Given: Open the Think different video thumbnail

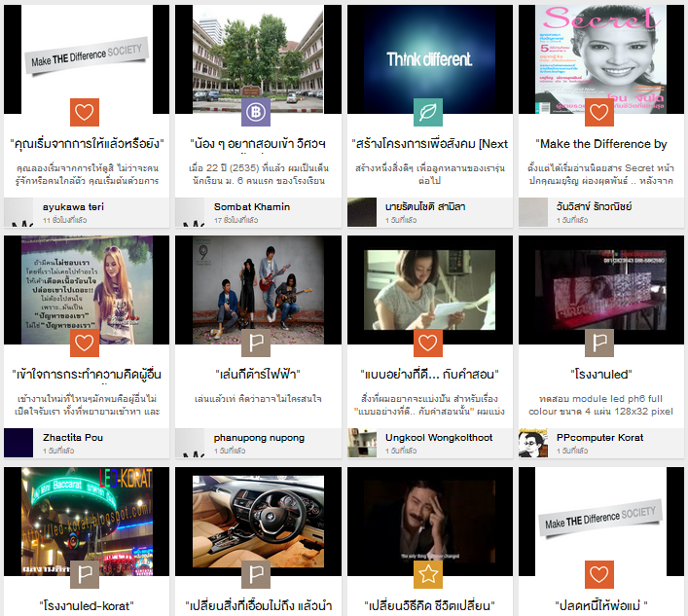Looking at the screenshot, I should tap(427, 54).
